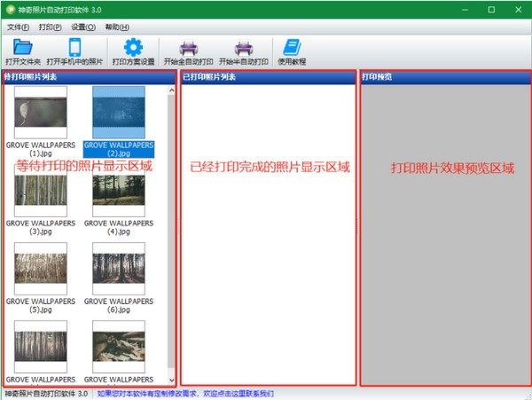The height and width of the screenshot is (400, 532).
Task: Open the 帮助(H) menu
Action: (x=117, y=27)
